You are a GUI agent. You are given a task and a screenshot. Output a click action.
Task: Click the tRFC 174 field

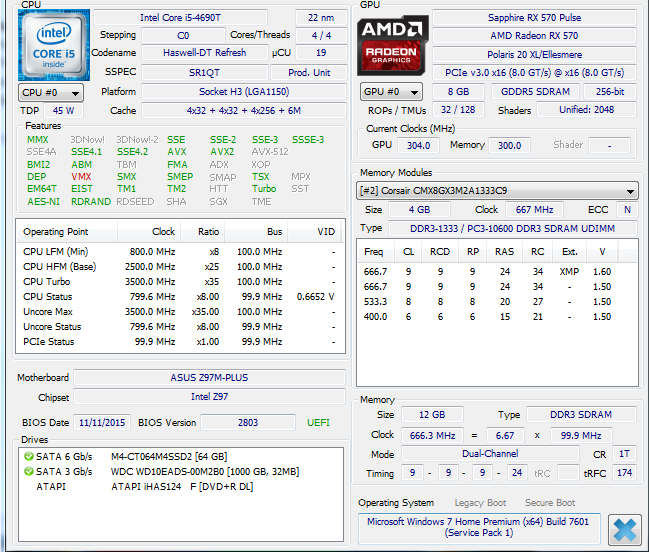click(x=624, y=473)
